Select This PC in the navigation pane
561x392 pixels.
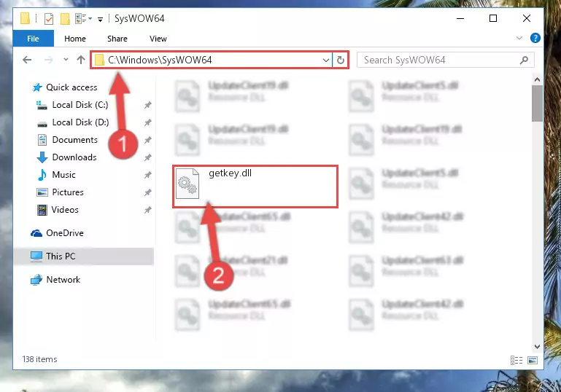click(x=61, y=256)
